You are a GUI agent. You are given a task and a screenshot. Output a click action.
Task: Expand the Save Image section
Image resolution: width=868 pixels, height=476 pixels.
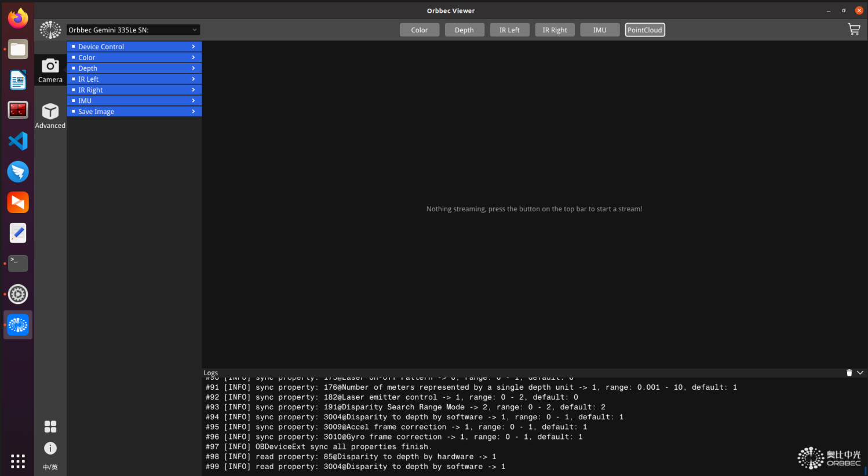(x=134, y=111)
